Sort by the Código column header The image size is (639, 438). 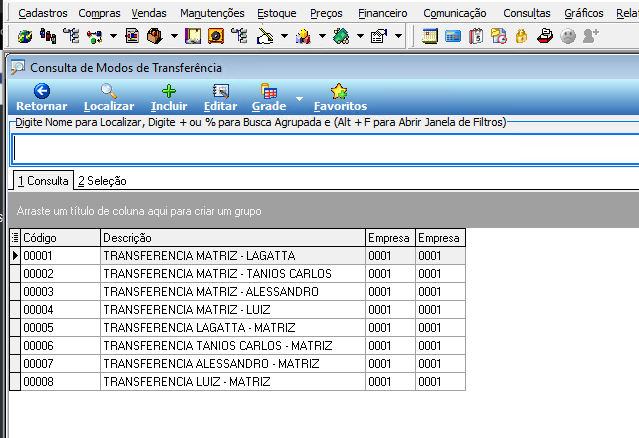(60, 238)
